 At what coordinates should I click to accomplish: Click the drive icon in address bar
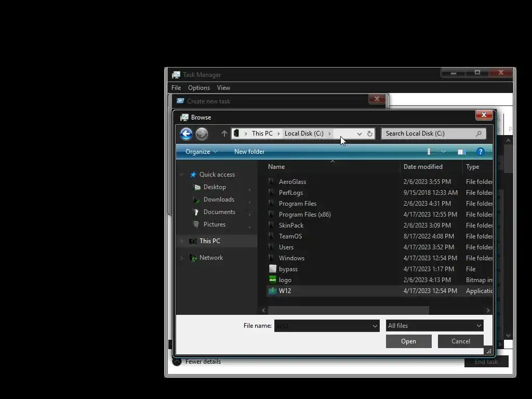click(236, 134)
